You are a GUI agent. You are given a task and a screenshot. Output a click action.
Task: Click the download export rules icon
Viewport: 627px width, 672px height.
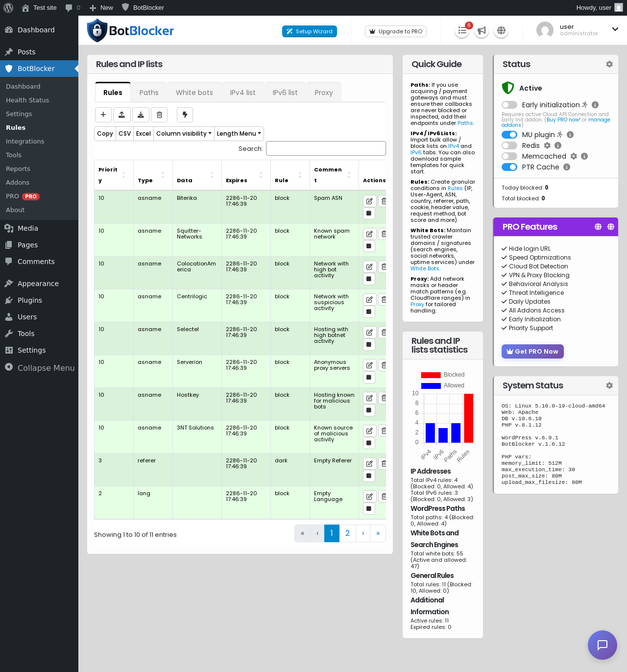141,115
